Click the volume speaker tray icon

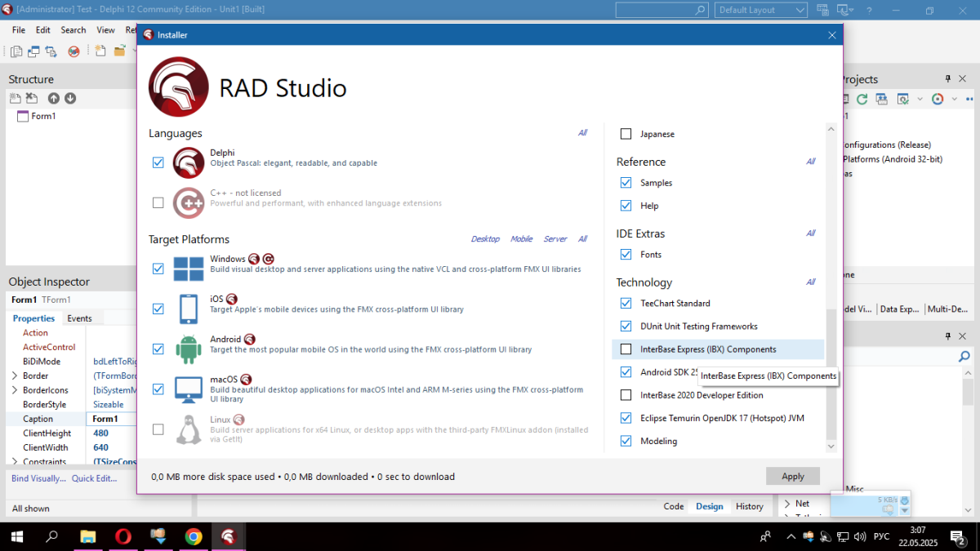[862, 536]
